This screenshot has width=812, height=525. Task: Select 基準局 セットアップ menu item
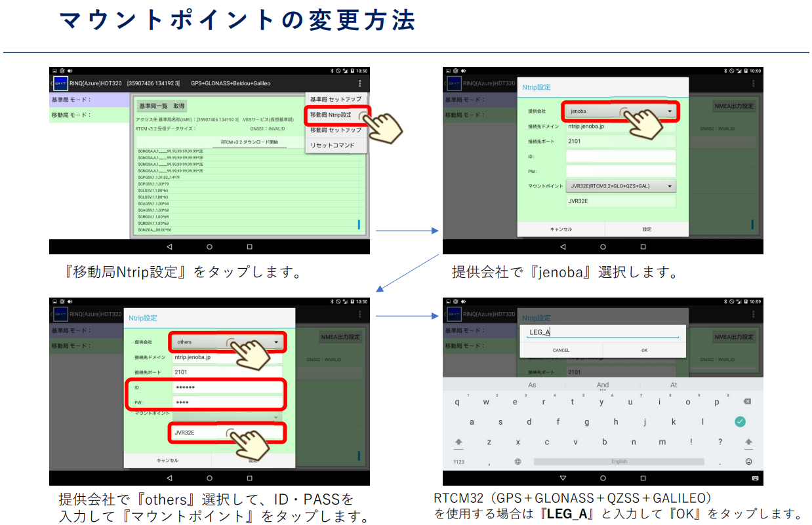(335, 99)
